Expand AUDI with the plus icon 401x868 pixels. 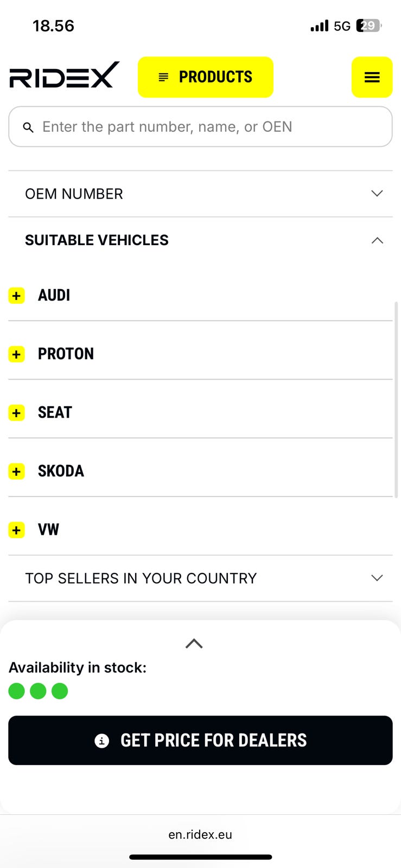click(17, 296)
